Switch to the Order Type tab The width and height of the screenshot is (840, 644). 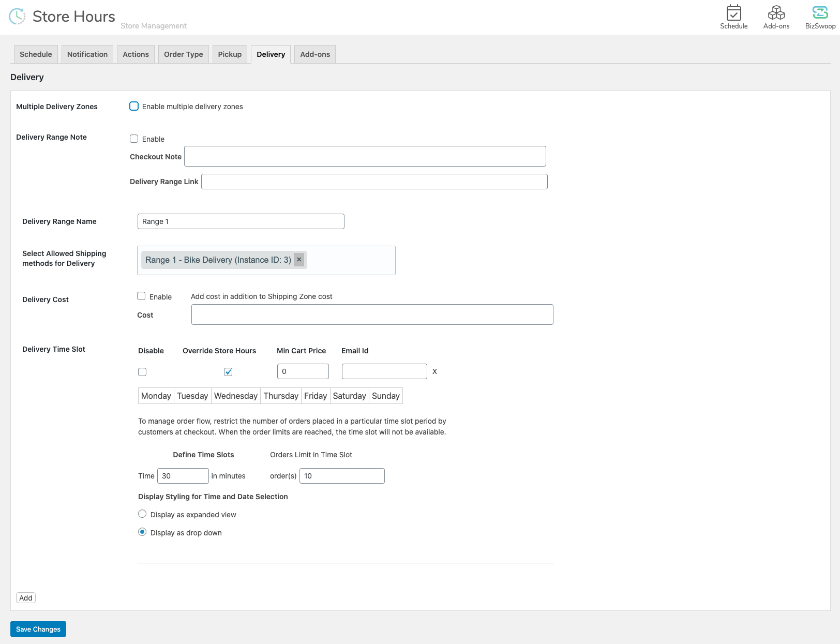(x=183, y=54)
